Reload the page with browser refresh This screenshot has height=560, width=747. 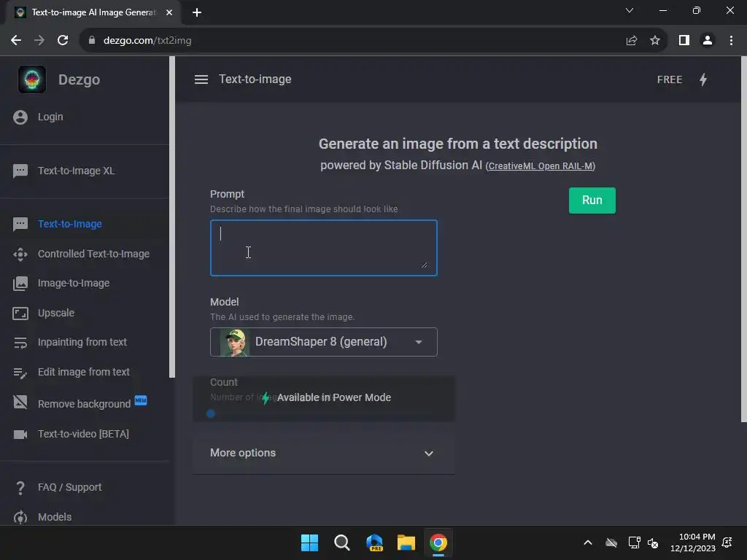[63, 41]
